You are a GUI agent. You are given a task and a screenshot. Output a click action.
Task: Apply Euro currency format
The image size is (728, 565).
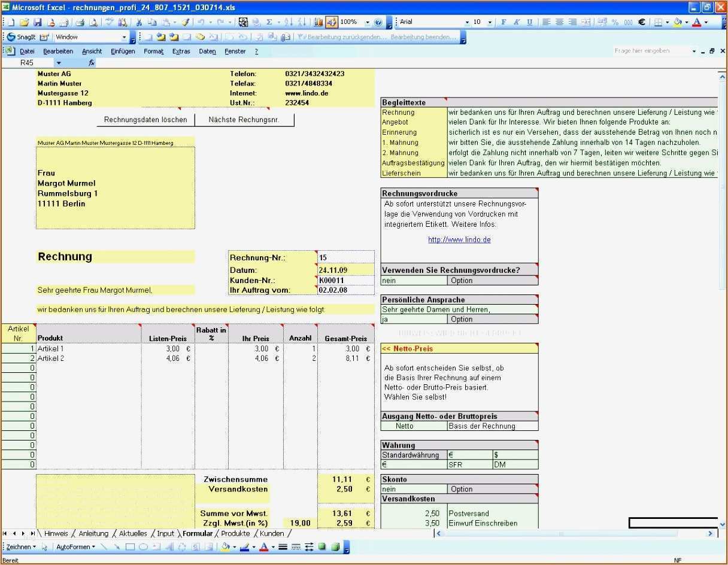pyautogui.click(x=641, y=22)
